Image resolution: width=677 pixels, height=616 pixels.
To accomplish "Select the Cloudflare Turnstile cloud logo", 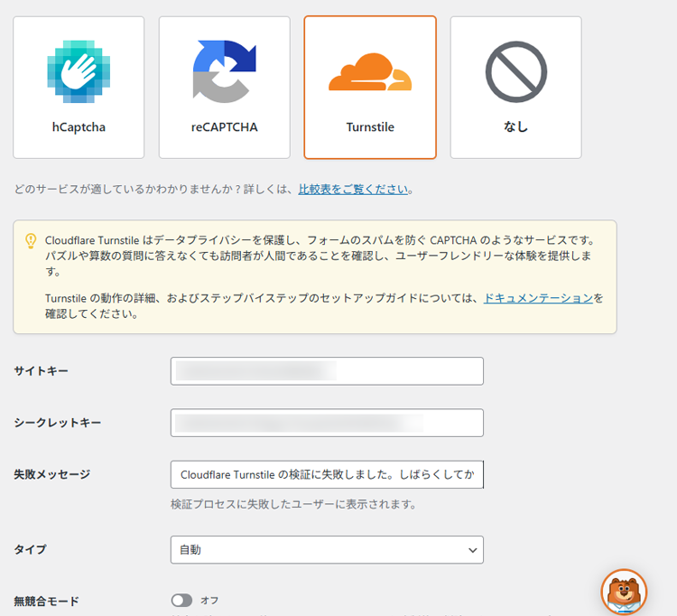I will [370, 71].
